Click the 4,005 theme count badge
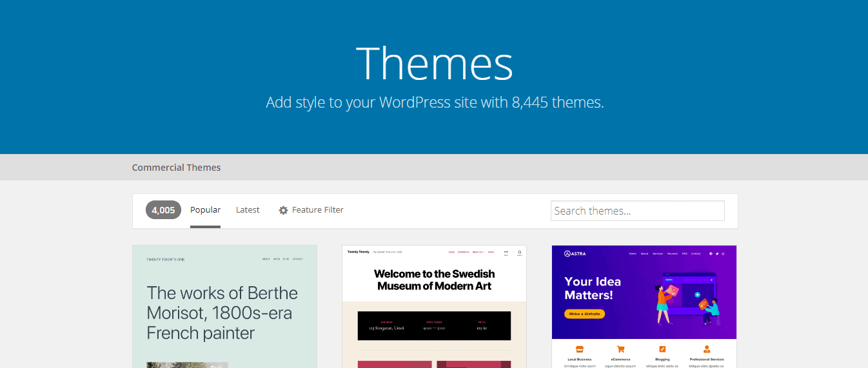 pyautogui.click(x=163, y=210)
